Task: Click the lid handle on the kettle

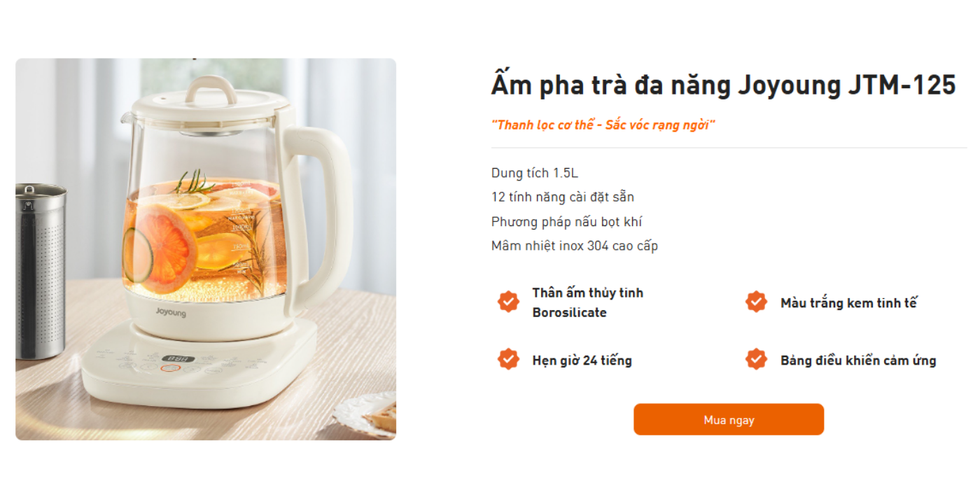Action: pyautogui.click(x=210, y=88)
